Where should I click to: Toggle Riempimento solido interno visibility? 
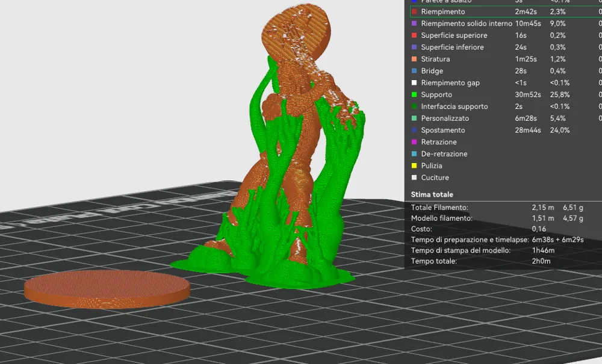click(x=467, y=23)
